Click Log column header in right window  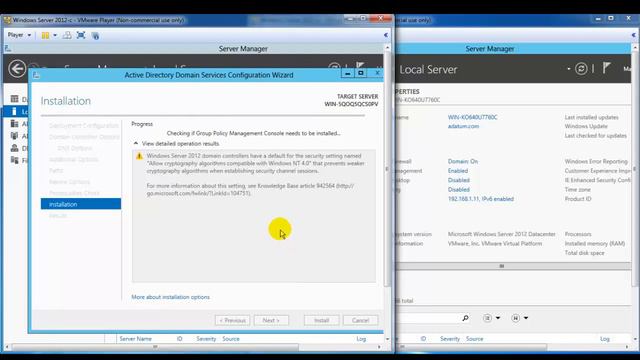(604, 338)
